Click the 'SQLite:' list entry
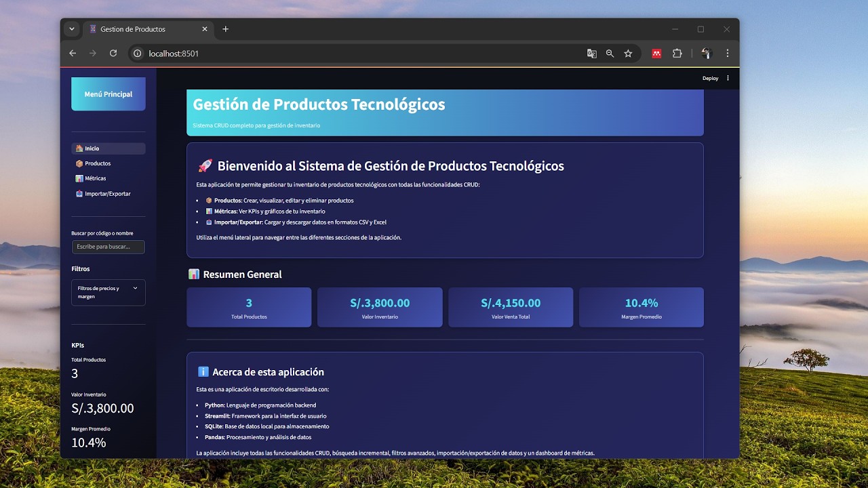 (267, 426)
